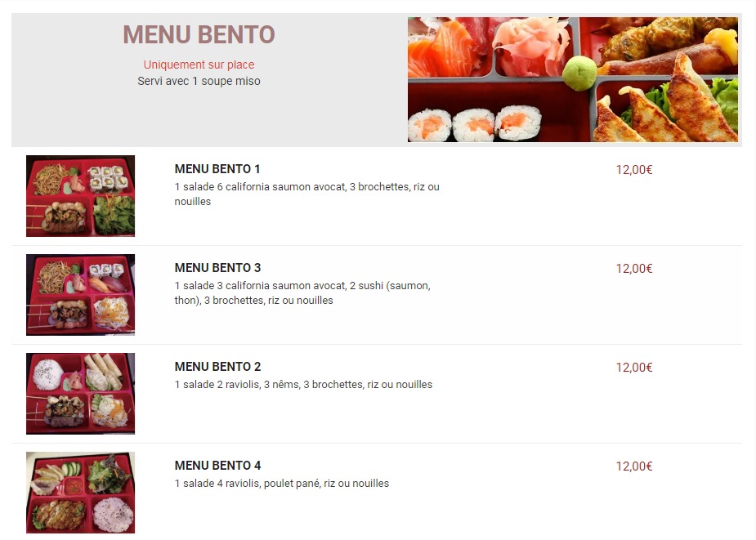Image resolution: width=756 pixels, height=540 pixels.
Task: Select the Bento 3 description mentioning sushi thon
Action: (x=302, y=292)
